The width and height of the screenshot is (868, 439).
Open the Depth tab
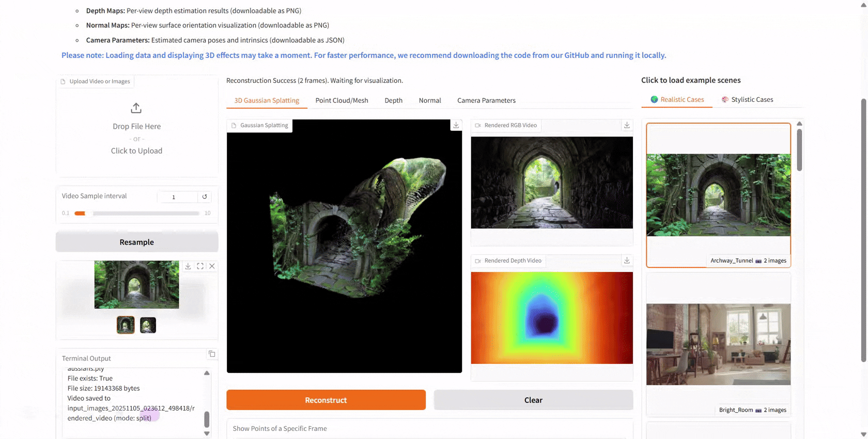tap(393, 100)
